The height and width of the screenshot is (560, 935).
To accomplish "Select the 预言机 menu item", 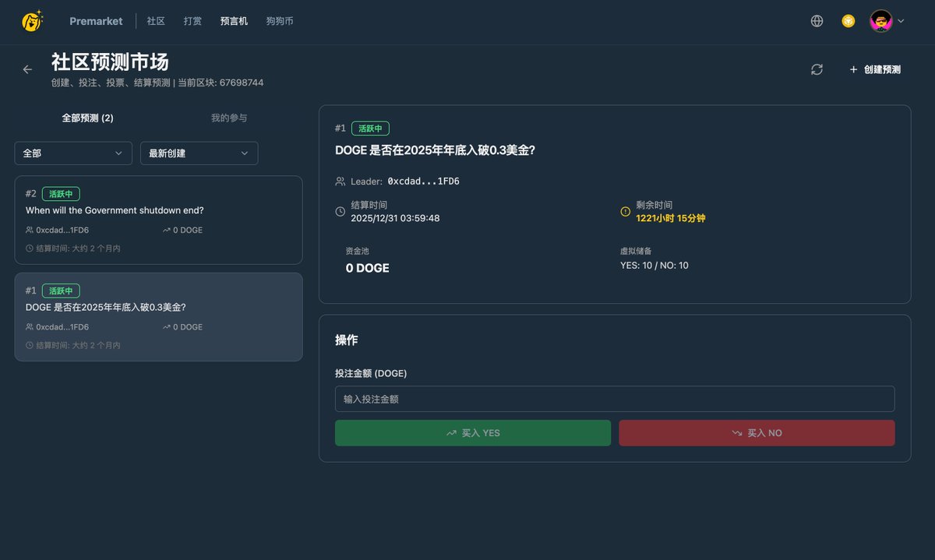I will coord(234,21).
